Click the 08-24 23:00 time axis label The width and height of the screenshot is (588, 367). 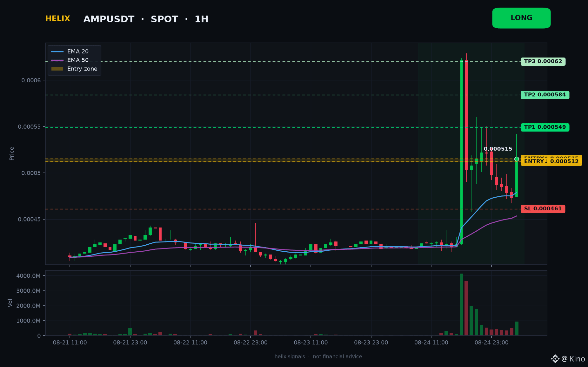tap(491, 343)
